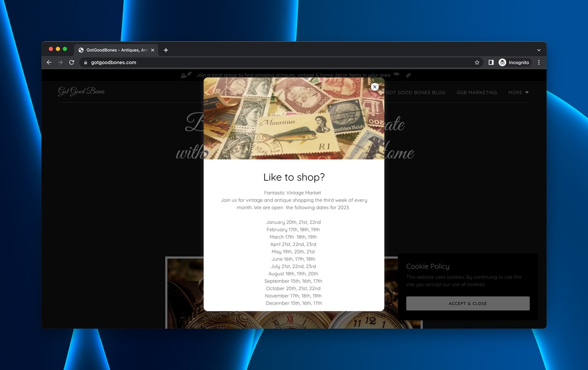Image resolution: width=588 pixels, height=370 pixels.
Task: Open Got Good Bones Blog menu
Action: 415,92
